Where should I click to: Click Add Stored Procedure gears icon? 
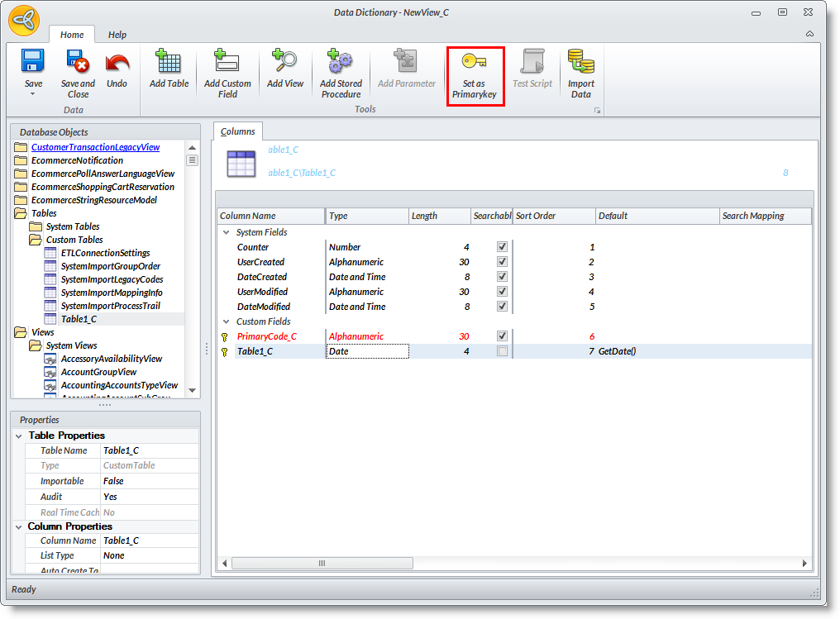tap(341, 63)
